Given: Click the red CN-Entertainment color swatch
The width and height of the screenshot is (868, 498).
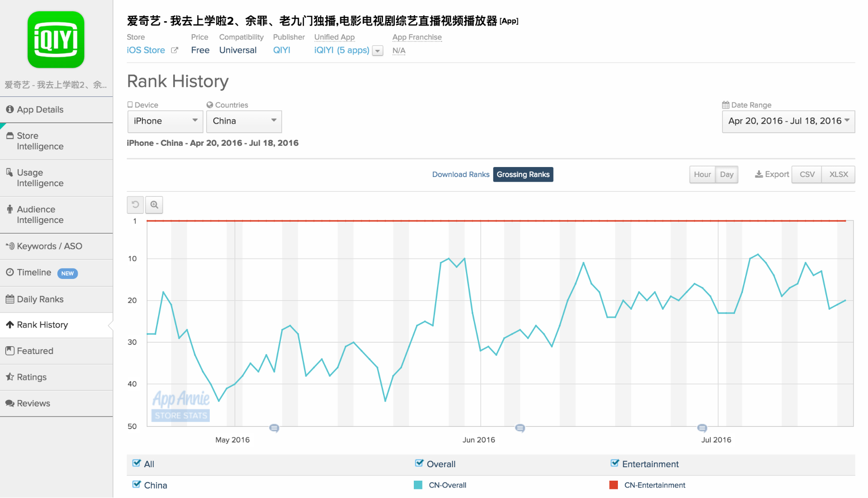Looking at the screenshot, I should pyautogui.click(x=614, y=485).
